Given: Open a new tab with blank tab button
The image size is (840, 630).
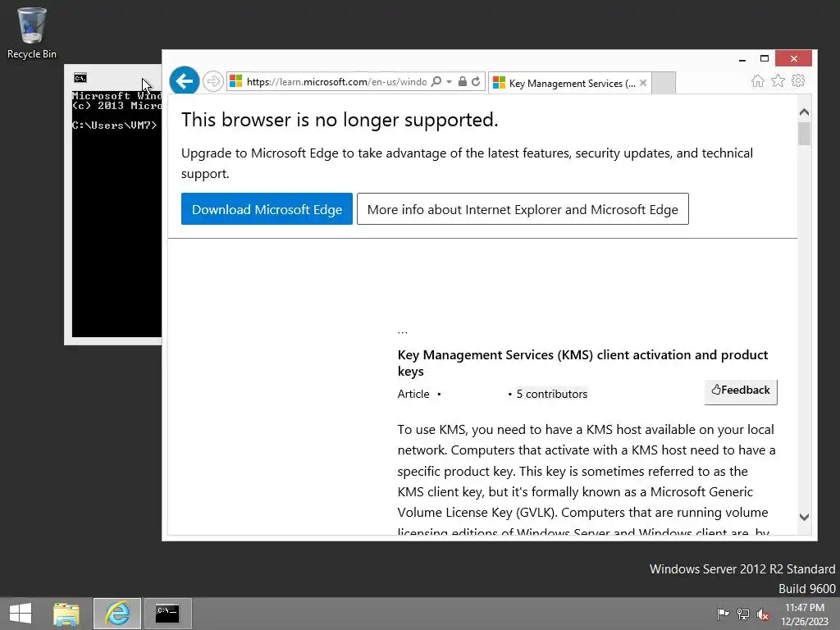Looking at the screenshot, I should (x=664, y=83).
